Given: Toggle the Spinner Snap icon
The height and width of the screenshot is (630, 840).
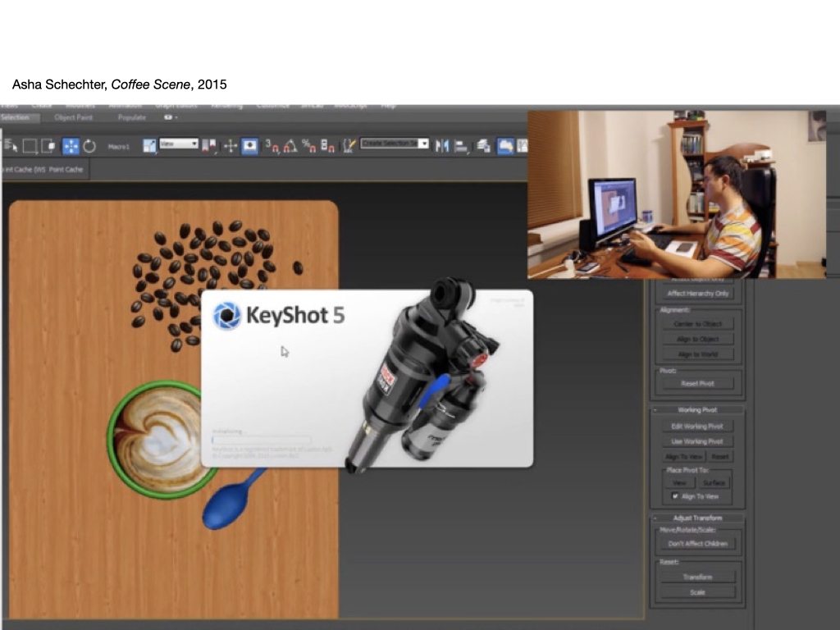Looking at the screenshot, I should pyautogui.click(x=327, y=146).
